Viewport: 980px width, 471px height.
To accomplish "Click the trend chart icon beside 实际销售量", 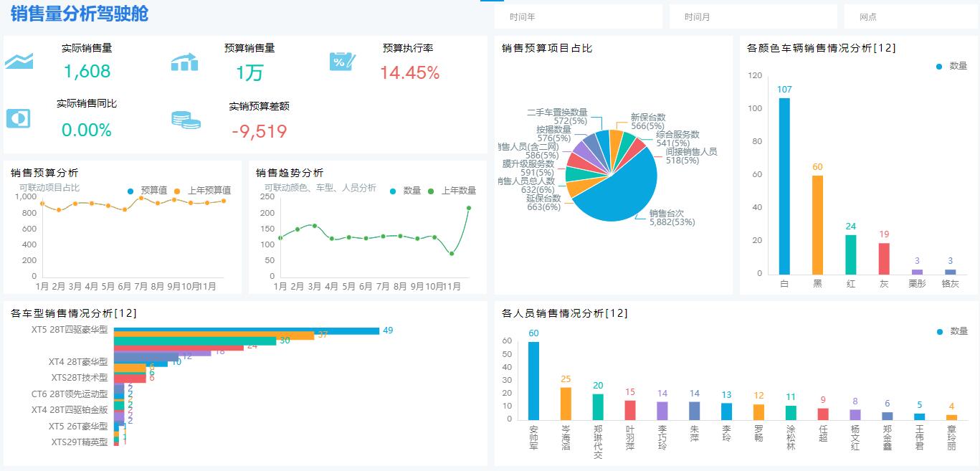I will tap(19, 61).
